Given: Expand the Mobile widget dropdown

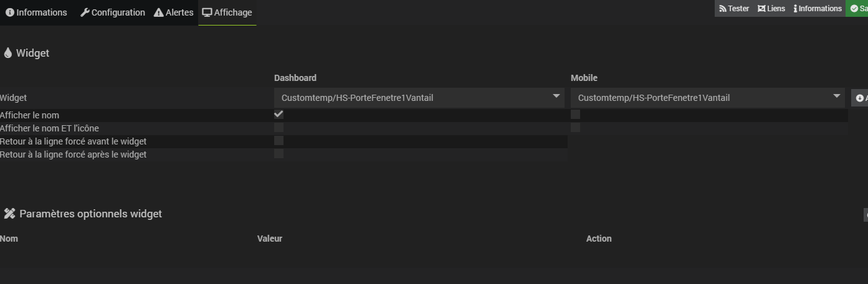Looking at the screenshot, I should [x=707, y=98].
